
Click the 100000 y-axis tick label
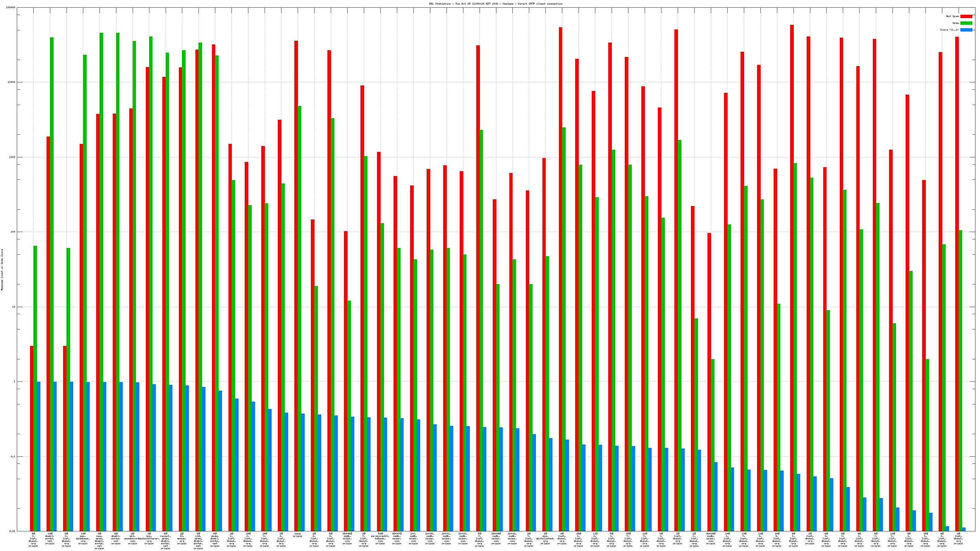tap(11, 8)
